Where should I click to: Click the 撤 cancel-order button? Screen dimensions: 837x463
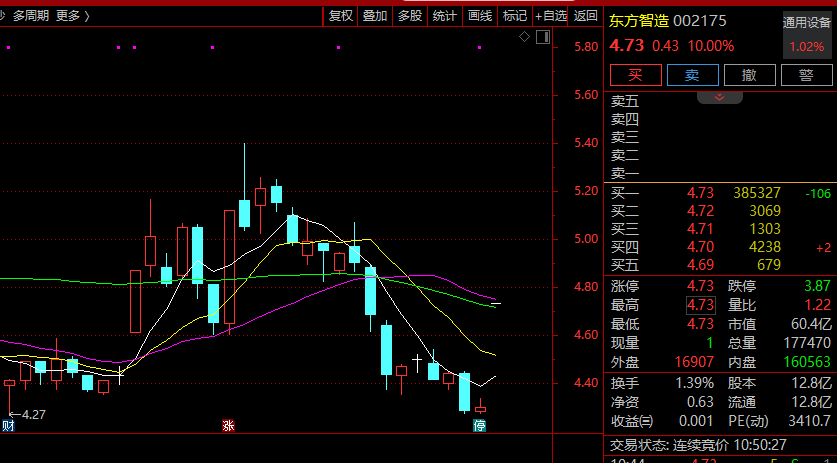tap(748, 74)
